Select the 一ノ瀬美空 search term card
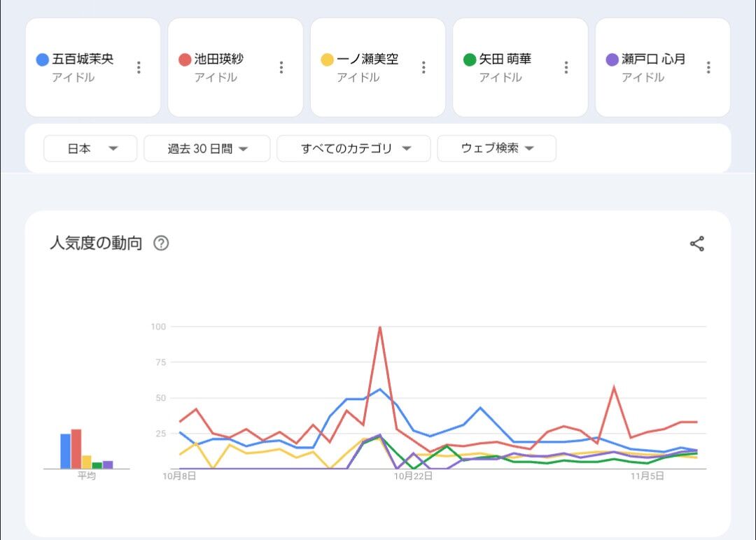This screenshot has height=540, width=756. pos(367,67)
